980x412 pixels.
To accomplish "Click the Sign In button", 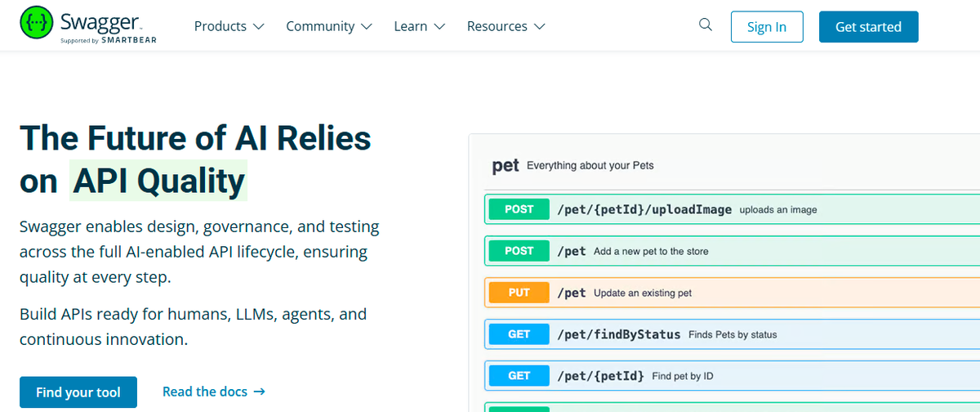I will point(767,27).
